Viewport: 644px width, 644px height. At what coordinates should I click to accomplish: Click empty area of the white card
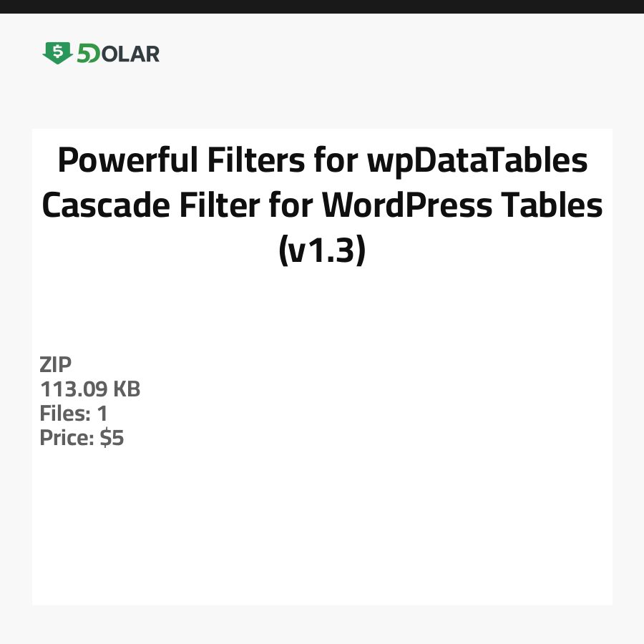tap(358, 515)
